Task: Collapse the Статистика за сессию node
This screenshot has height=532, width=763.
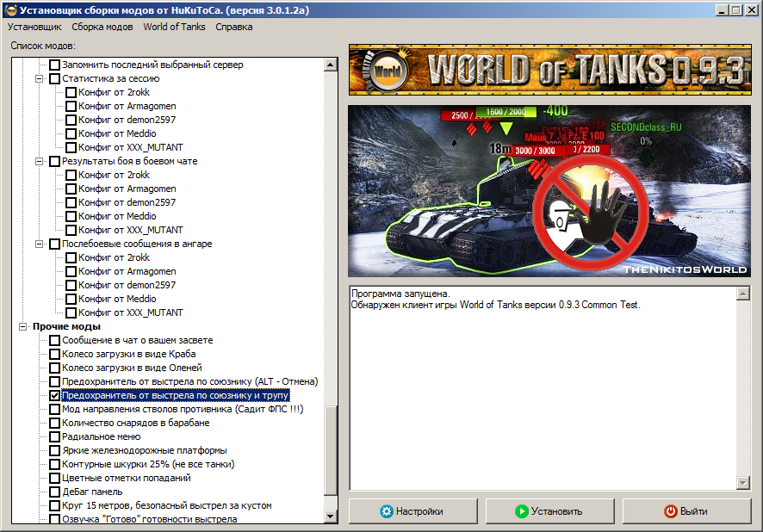Action: [39, 78]
